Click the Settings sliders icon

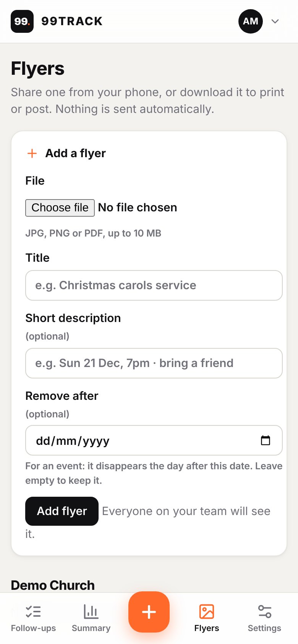pyautogui.click(x=264, y=612)
